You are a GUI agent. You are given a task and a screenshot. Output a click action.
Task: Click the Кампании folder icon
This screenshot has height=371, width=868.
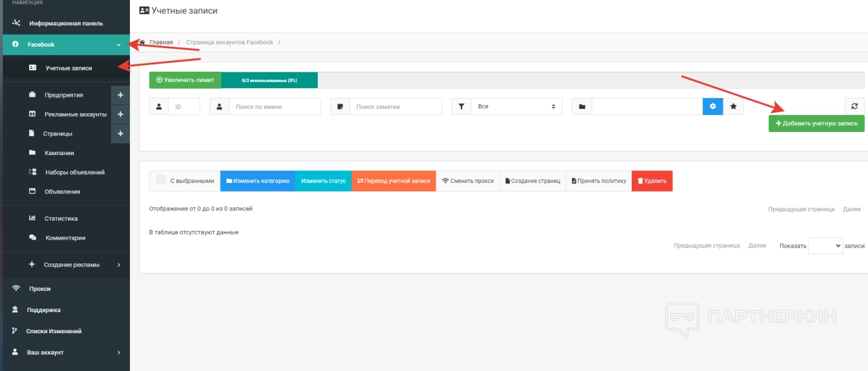(x=32, y=153)
